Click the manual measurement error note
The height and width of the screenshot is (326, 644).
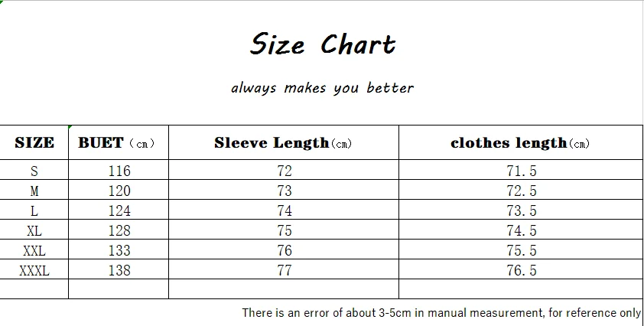pyautogui.click(x=441, y=312)
